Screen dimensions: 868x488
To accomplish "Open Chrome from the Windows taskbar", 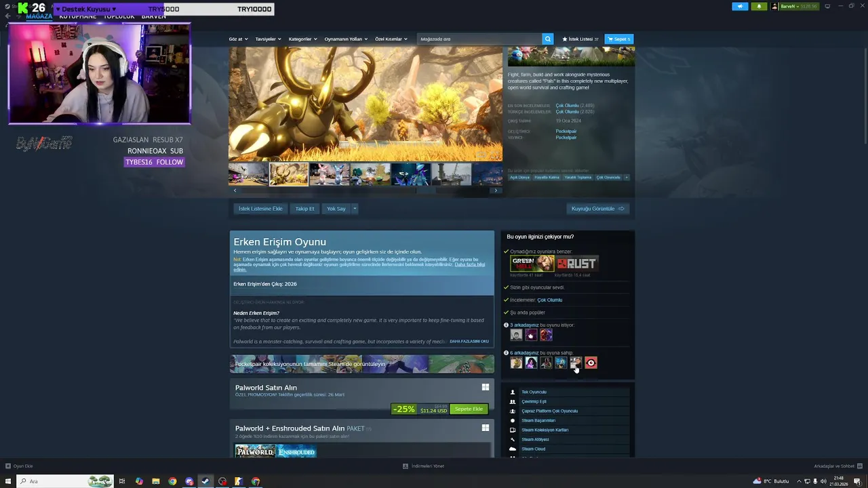I will pos(172,481).
